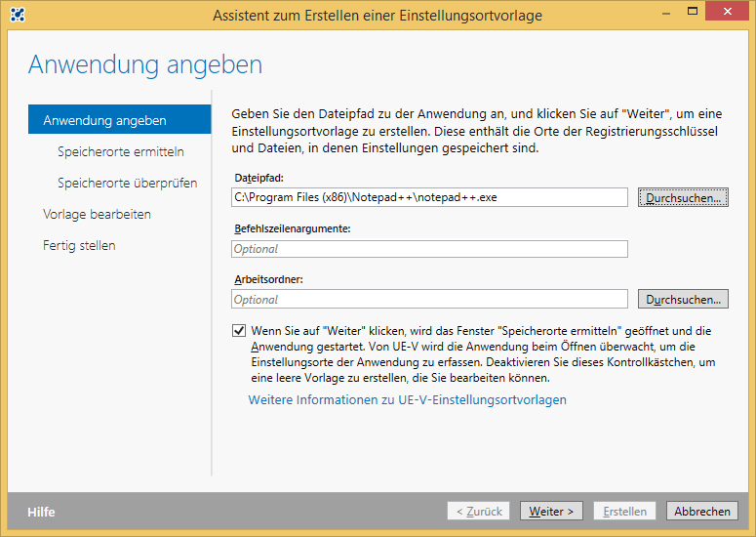Image resolution: width=756 pixels, height=537 pixels.
Task: Close the wizard with the red X
Action: coord(727,11)
